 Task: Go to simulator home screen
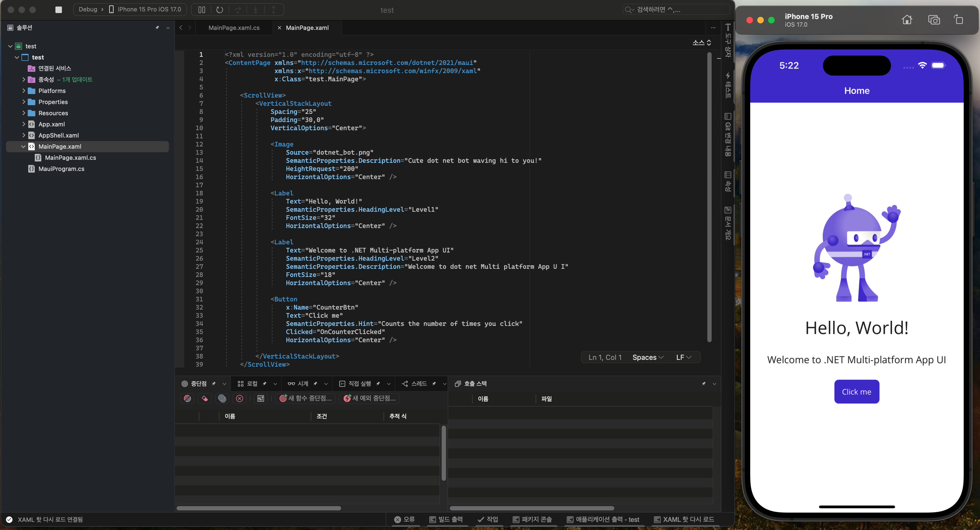(x=907, y=20)
